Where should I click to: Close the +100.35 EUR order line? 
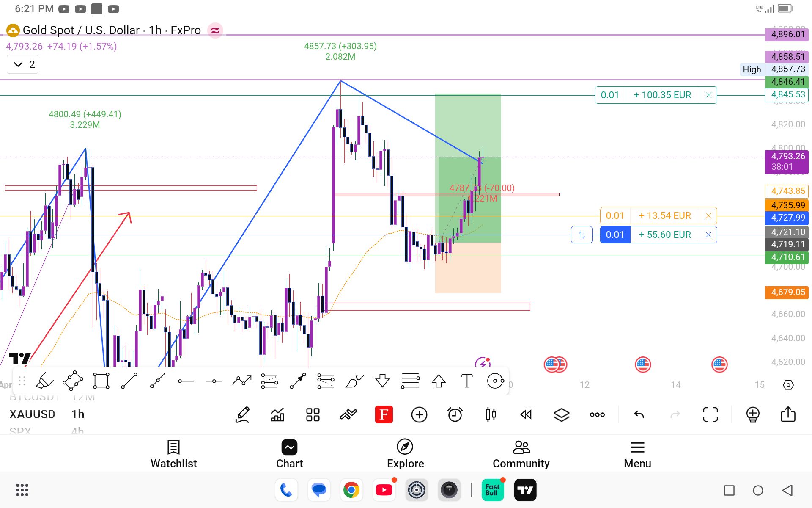pyautogui.click(x=708, y=95)
